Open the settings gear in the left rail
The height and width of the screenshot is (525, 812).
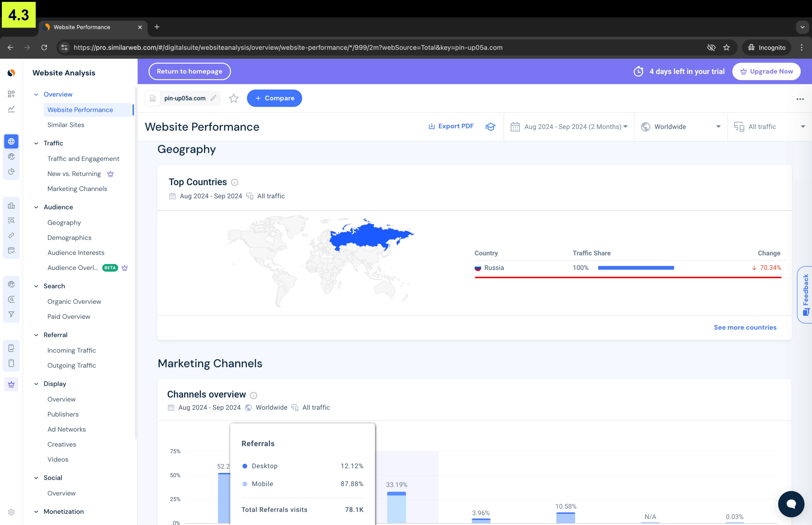11,512
